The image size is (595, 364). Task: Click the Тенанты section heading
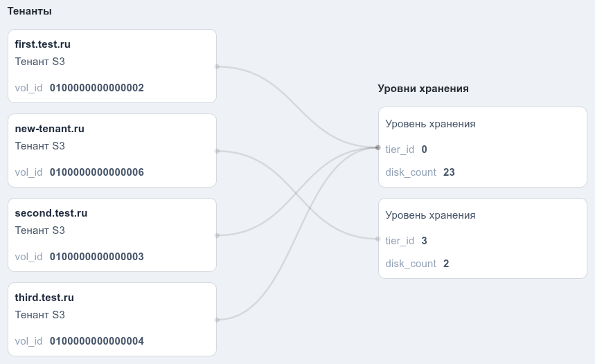pyautogui.click(x=30, y=11)
